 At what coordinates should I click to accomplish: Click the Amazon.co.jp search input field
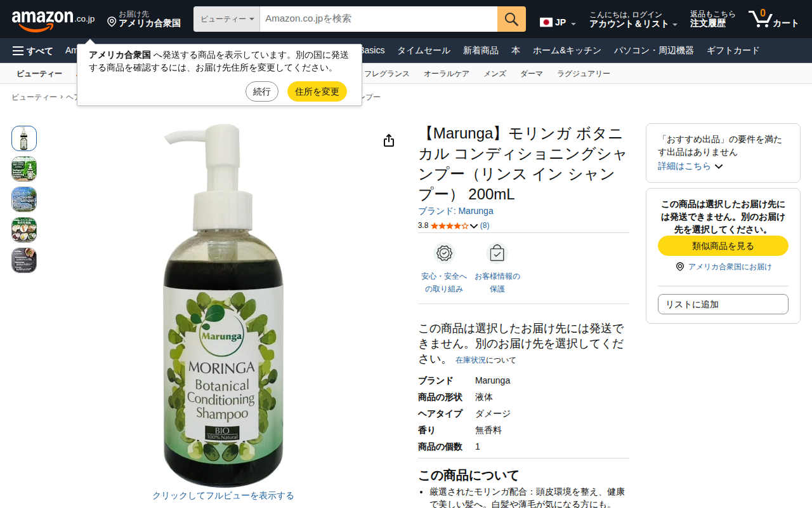click(379, 19)
